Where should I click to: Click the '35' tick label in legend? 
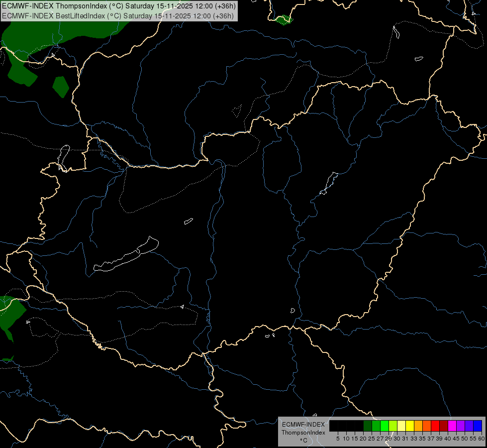point(422,439)
